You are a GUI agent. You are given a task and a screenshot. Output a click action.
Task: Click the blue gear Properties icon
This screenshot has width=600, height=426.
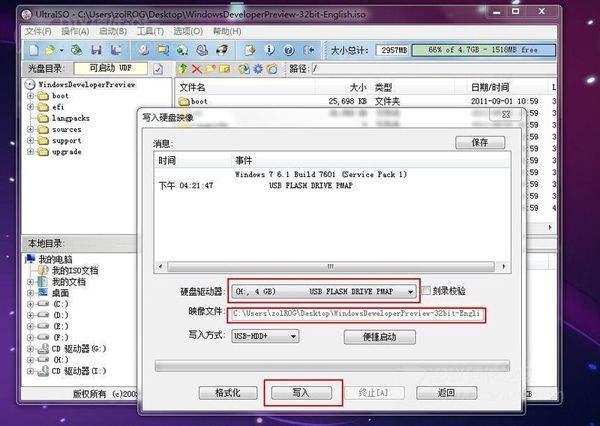(x=258, y=69)
